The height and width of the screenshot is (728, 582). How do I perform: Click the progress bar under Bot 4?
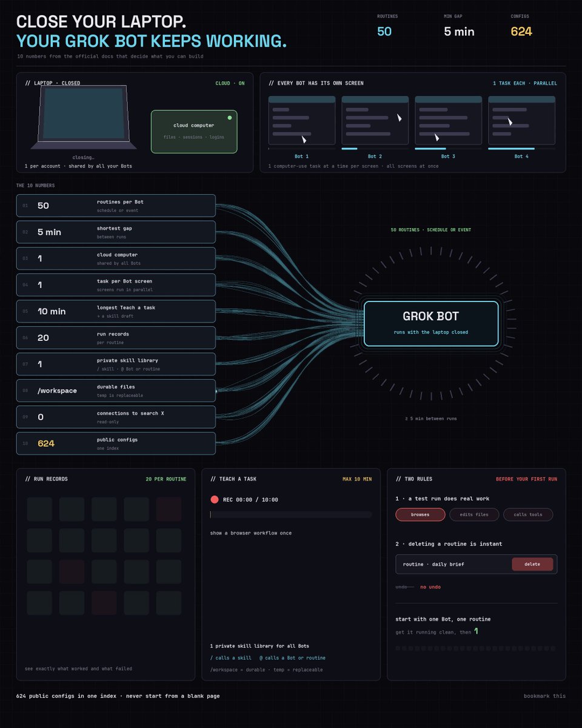(521, 148)
